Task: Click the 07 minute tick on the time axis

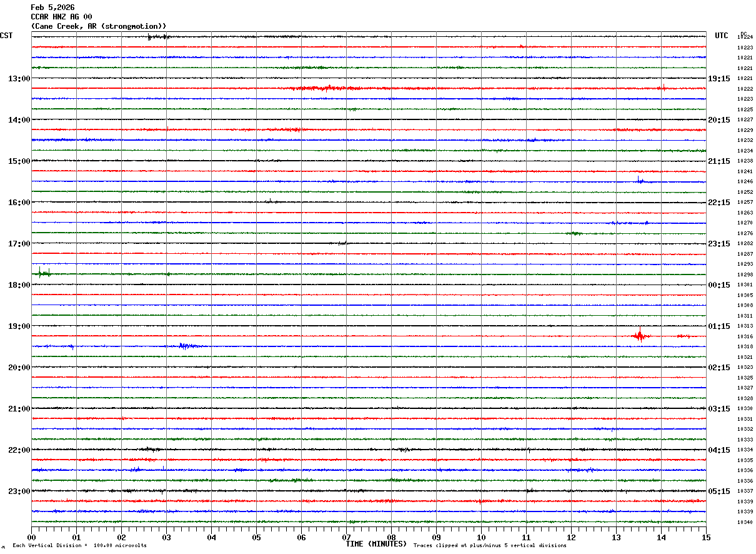Action: (346, 537)
